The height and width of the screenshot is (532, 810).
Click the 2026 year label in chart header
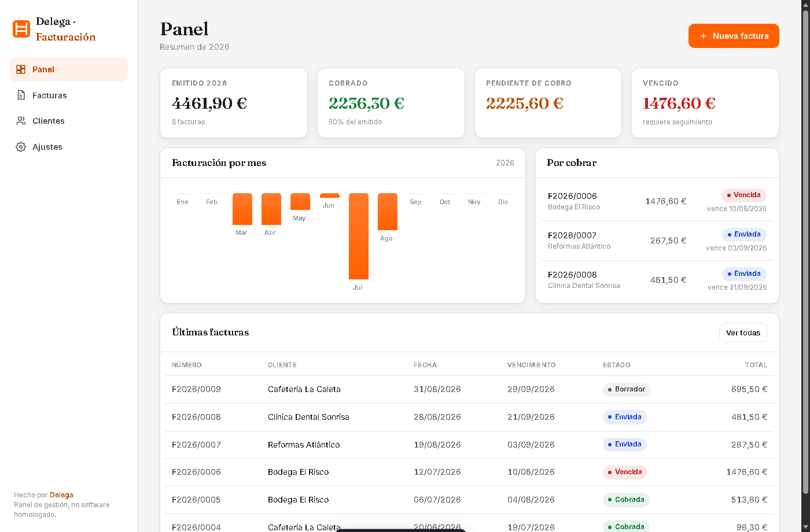[505, 163]
